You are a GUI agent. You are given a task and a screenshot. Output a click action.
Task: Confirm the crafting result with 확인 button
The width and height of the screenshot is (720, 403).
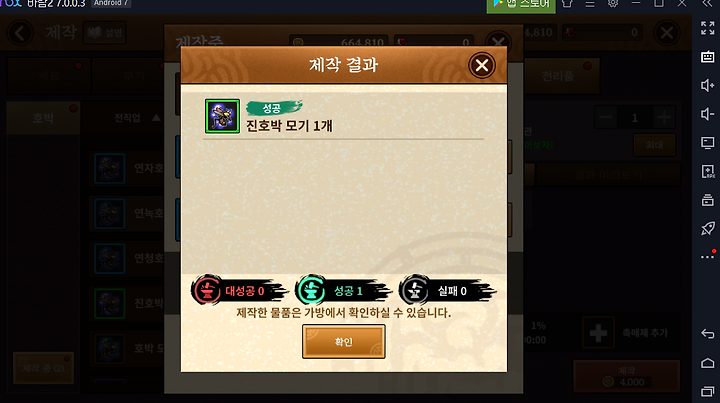343,341
